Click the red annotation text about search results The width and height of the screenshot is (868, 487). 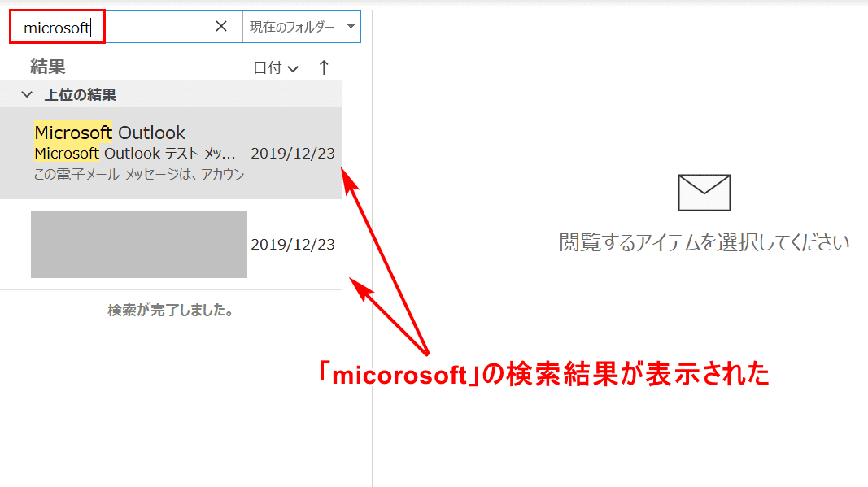[x=543, y=375]
